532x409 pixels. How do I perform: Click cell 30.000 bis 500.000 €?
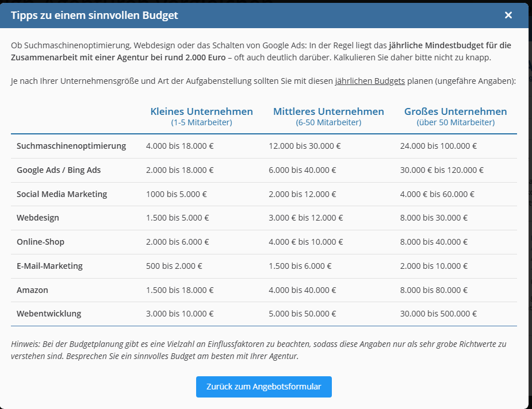[x=438, y=314]
